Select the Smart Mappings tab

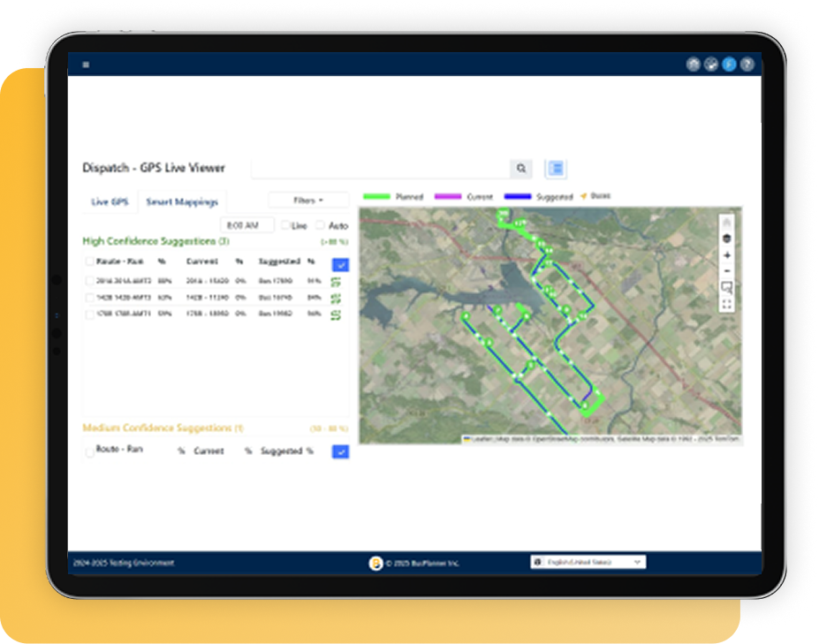(182, 202)
